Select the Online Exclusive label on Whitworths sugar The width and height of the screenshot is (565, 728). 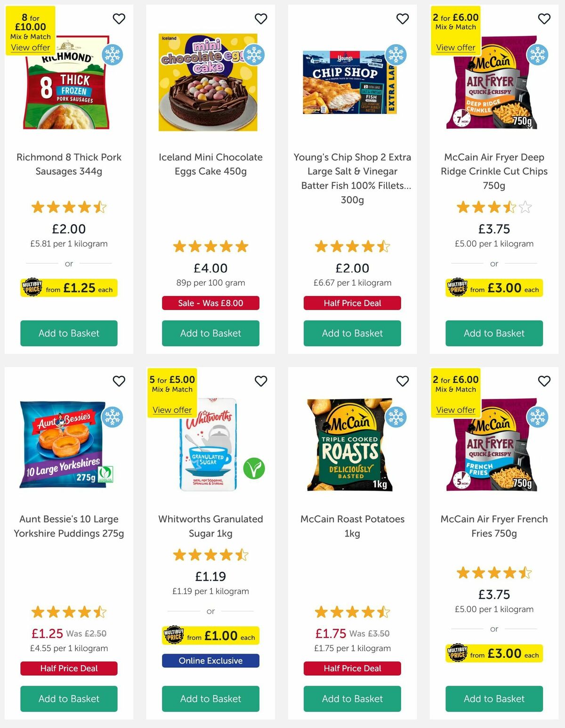tap(210, 661)
